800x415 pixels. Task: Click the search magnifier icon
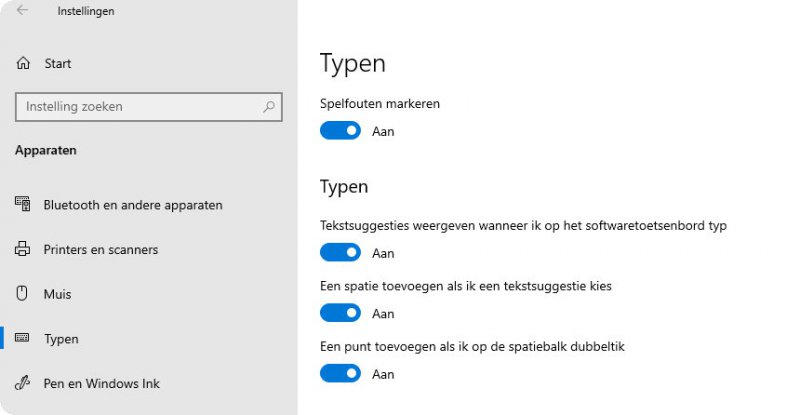click(269, 106)
